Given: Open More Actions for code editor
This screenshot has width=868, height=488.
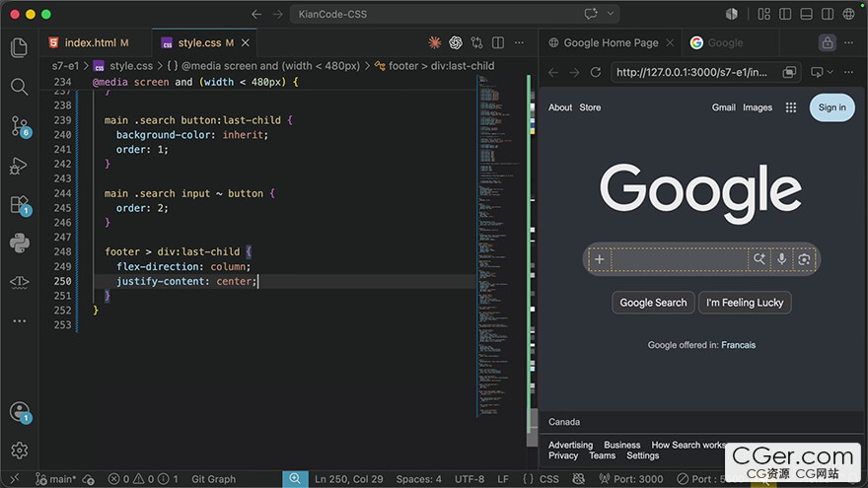Looking at the screenshot, I should pyautogui.click(x=519, y=42).
